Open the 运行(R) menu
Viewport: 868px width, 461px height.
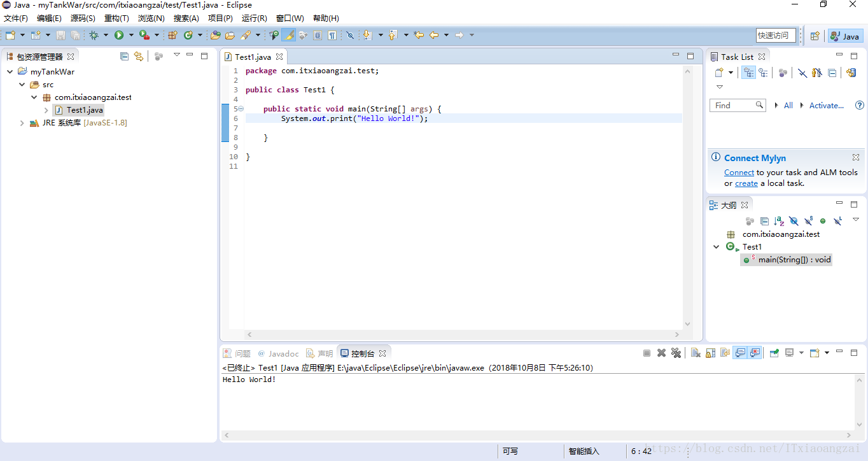255,18
